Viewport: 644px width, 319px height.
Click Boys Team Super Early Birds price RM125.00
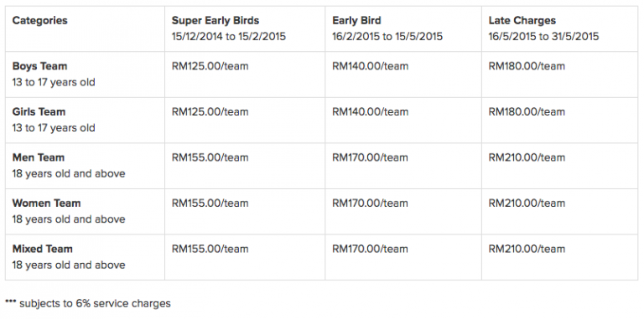pyautogui.click(x=210, y=66)
